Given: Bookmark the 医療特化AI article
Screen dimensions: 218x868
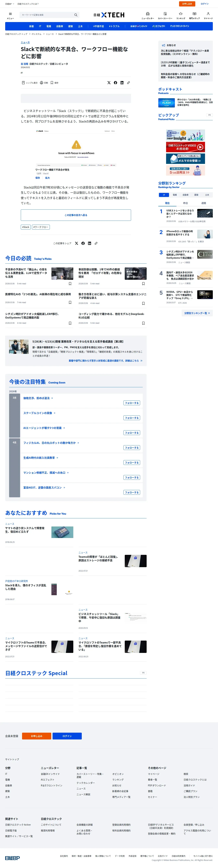Looking at the screenshot, I should [70, 303].
